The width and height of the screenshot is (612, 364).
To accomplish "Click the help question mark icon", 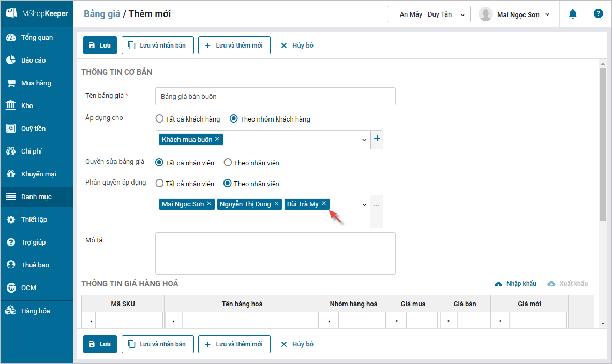I will 599,14.
